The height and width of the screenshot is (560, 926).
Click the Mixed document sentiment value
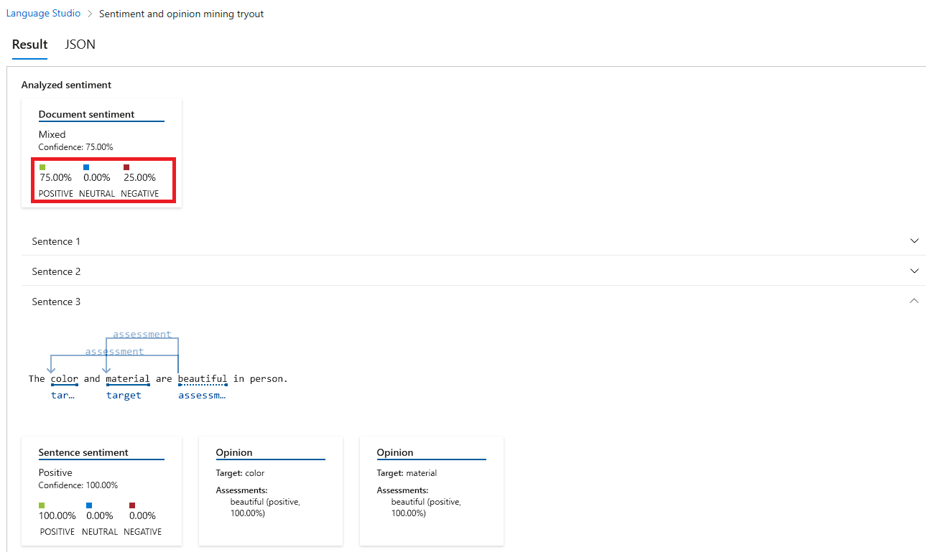coord(52,134)
